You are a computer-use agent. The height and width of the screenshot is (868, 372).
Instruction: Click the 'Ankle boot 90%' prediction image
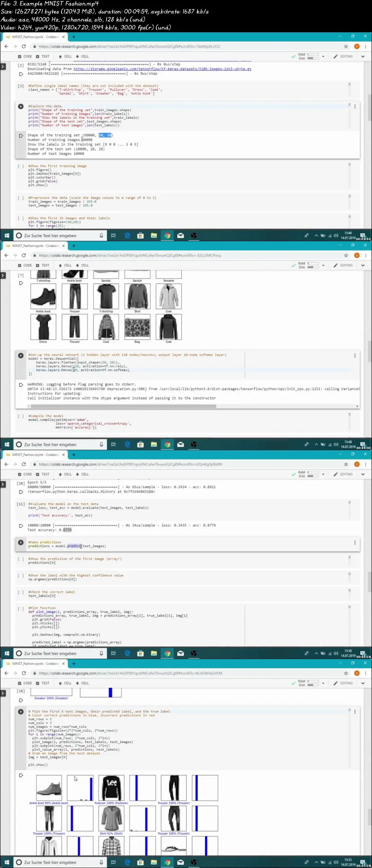click(x=49, y=788)
